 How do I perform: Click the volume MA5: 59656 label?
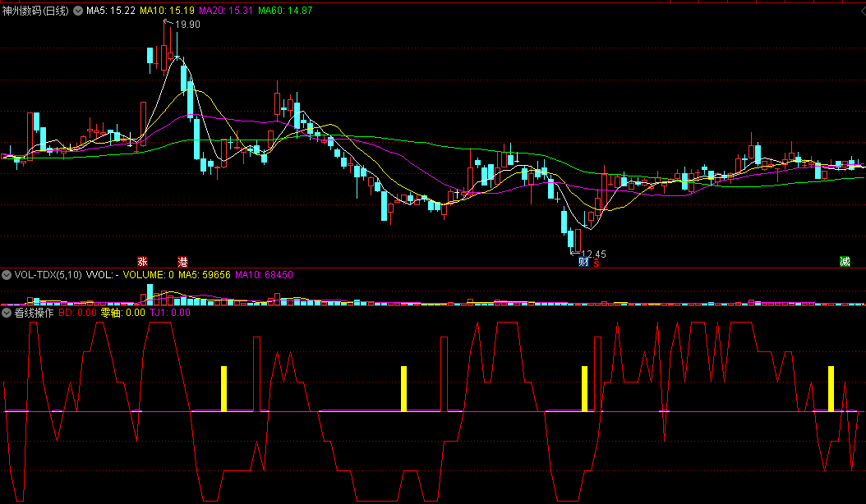point(205,275)
